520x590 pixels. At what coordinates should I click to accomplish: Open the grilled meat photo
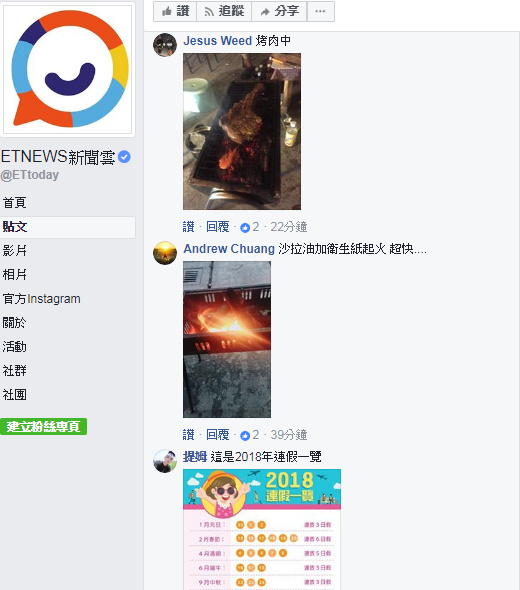(242, 131)
